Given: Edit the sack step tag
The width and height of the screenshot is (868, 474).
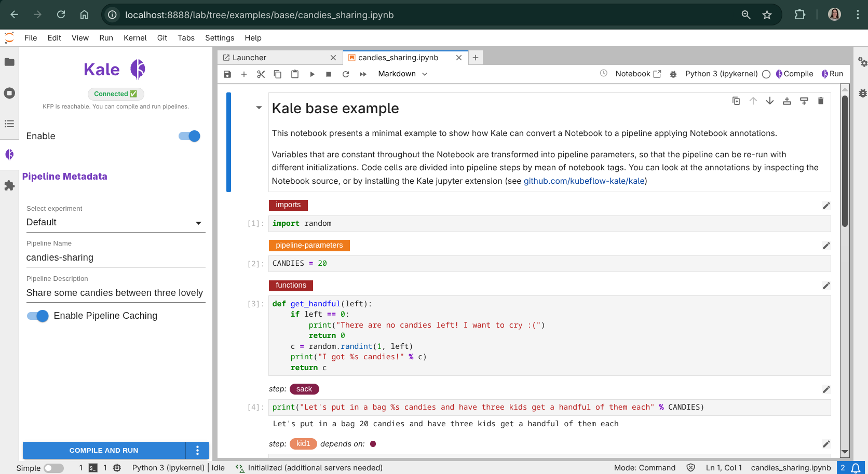Looking at the screenshot, I should point(826,389).
